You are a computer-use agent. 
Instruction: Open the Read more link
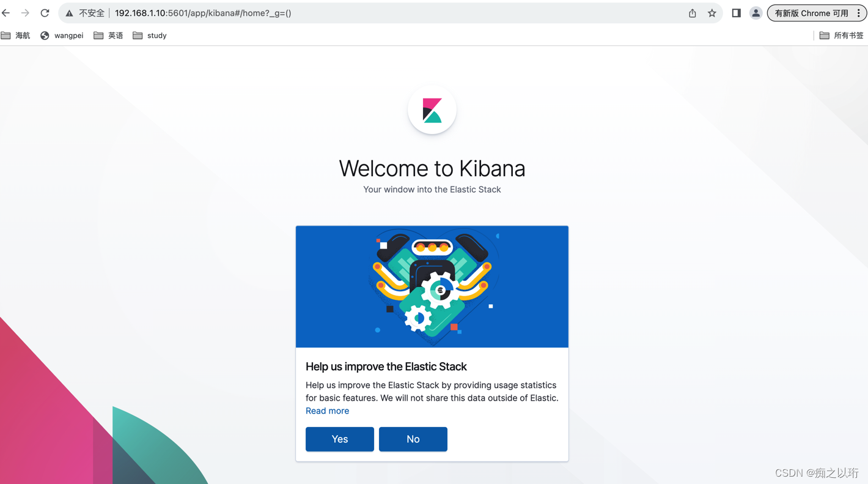pos(327,411)
